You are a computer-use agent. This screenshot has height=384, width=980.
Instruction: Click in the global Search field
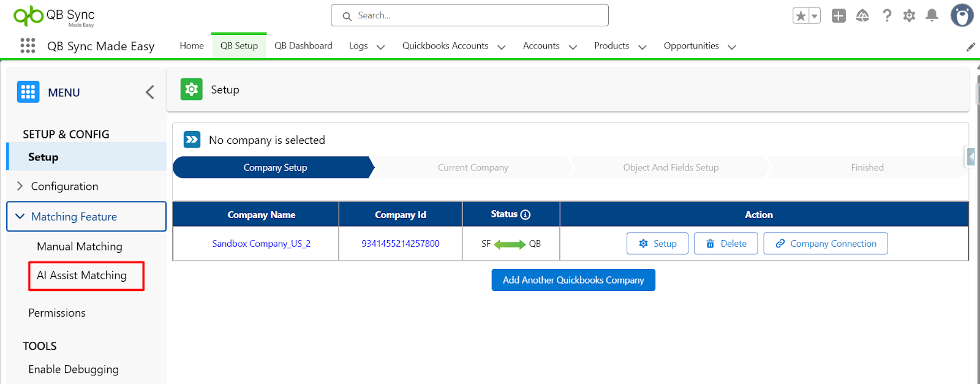click(470, 15)
